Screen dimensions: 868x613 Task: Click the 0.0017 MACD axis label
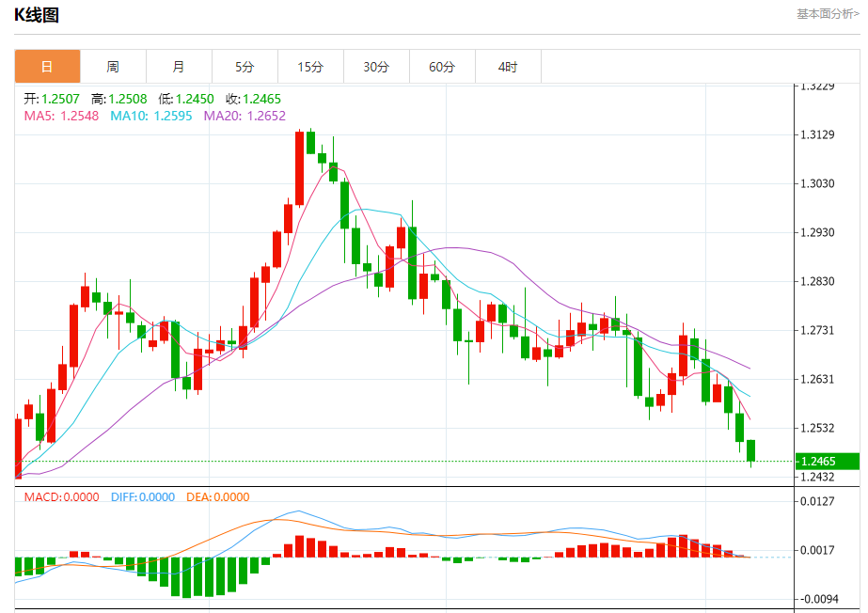point(817,550)
